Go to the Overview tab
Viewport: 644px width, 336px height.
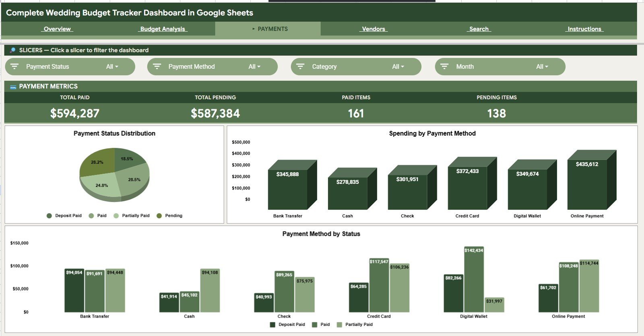pos(57,29)
